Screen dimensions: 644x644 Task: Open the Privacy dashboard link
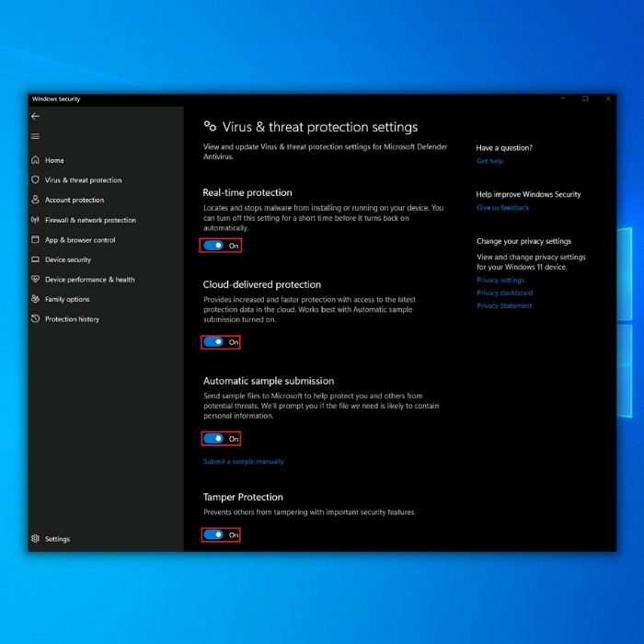pos(505,293)
